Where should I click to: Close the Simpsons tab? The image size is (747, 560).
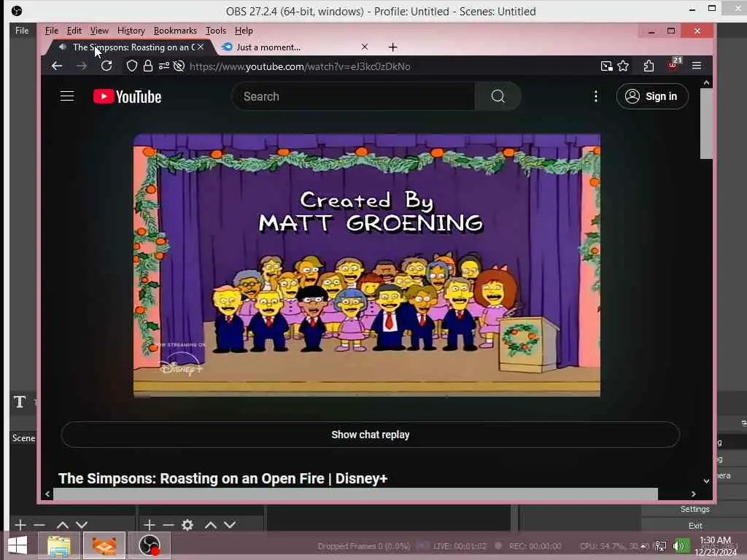click(x=201, y=47)
